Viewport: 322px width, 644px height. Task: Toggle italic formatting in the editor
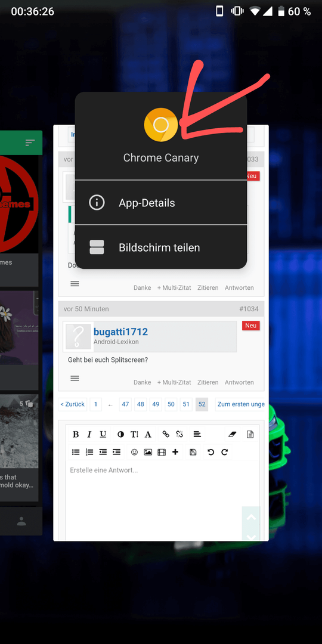pyautogui.click(x=89, y=434)
